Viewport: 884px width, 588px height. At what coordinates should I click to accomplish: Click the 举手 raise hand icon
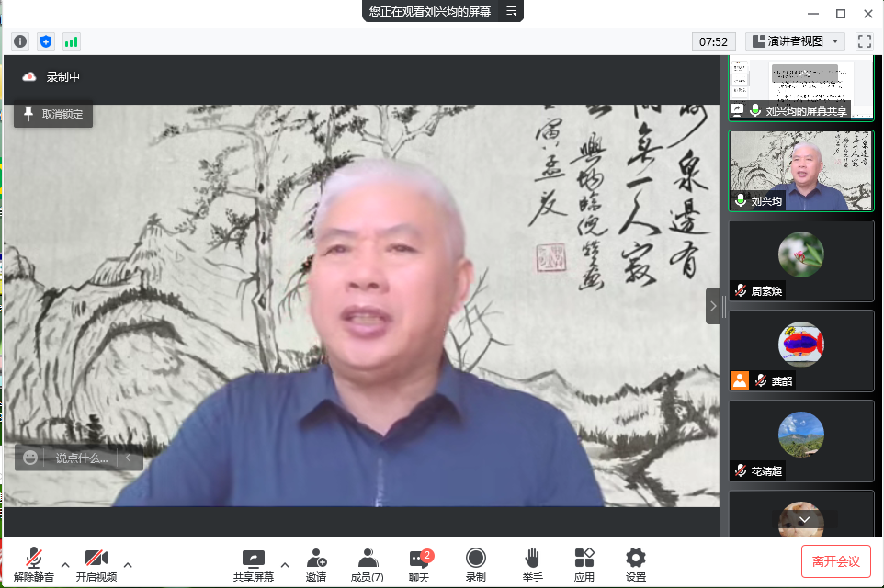[532, 565]
